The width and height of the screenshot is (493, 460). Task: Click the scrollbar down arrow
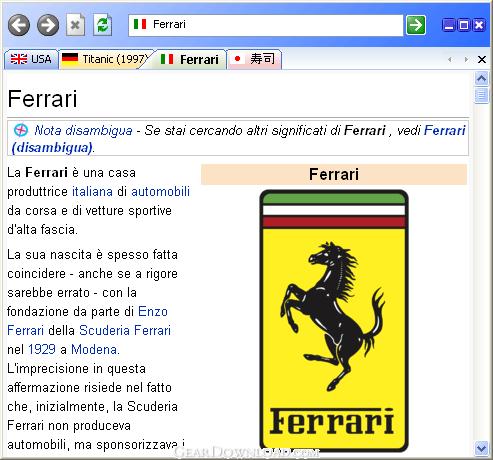481,449
